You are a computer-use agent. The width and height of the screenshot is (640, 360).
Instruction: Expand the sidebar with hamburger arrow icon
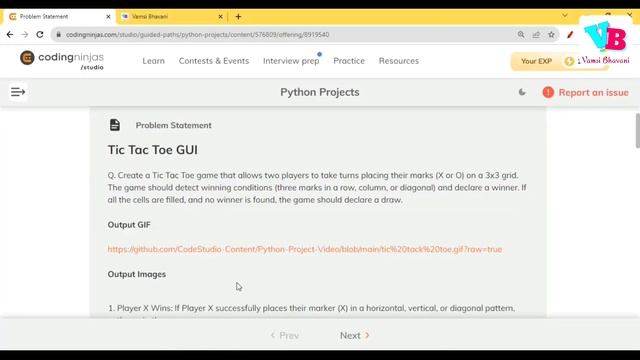point(18,92)
